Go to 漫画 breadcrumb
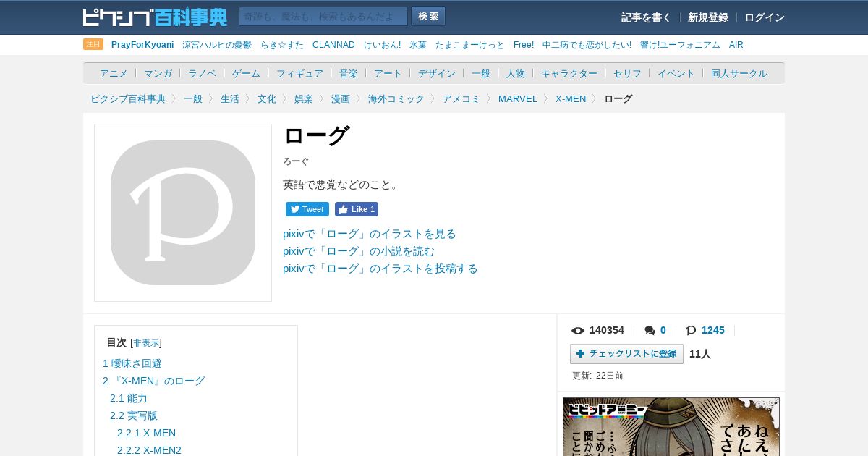868x456 pixels. click(341, 98)
